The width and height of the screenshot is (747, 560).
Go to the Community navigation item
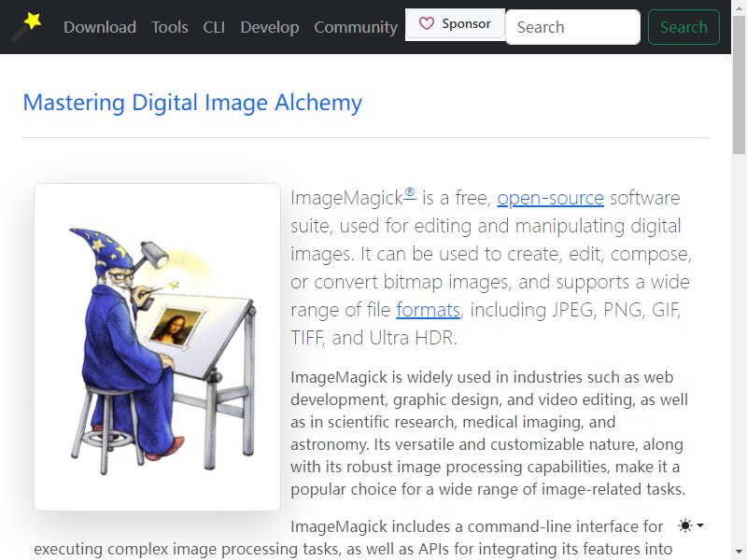click(356, 27)
